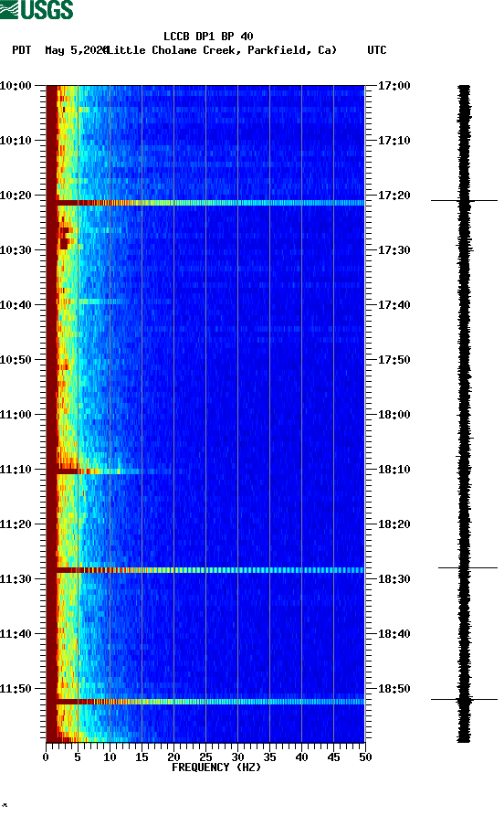Click the 20 Hz frequency tick label
The width and height of the screenshot is (504, 815).
coord(173,757)
